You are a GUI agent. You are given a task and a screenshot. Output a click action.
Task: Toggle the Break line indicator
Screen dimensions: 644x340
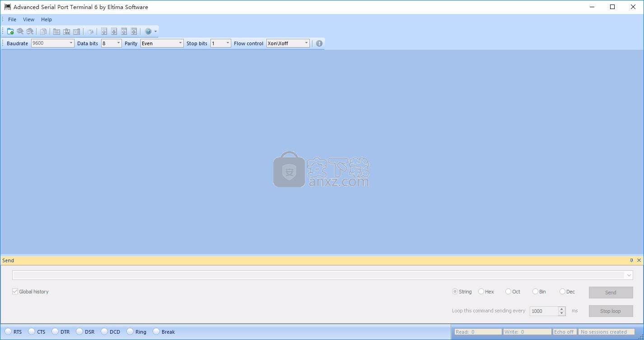pyautogui.click(x=156, y=331)
